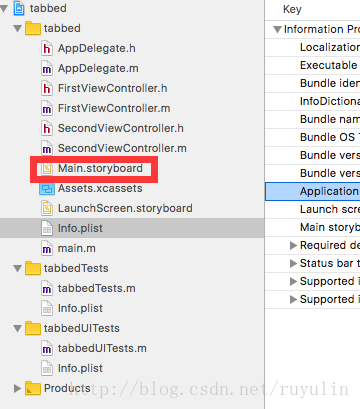Select SecondViewController.m file name

(122, 148)
